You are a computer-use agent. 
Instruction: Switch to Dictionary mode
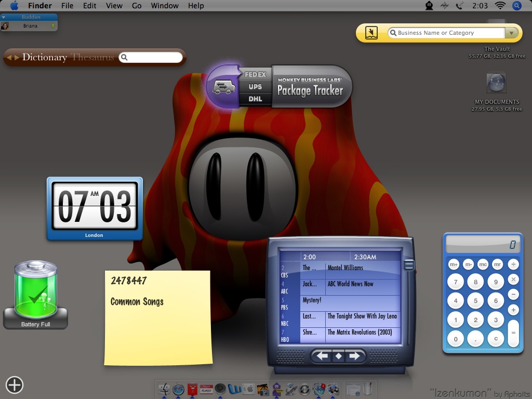point(45,57)
